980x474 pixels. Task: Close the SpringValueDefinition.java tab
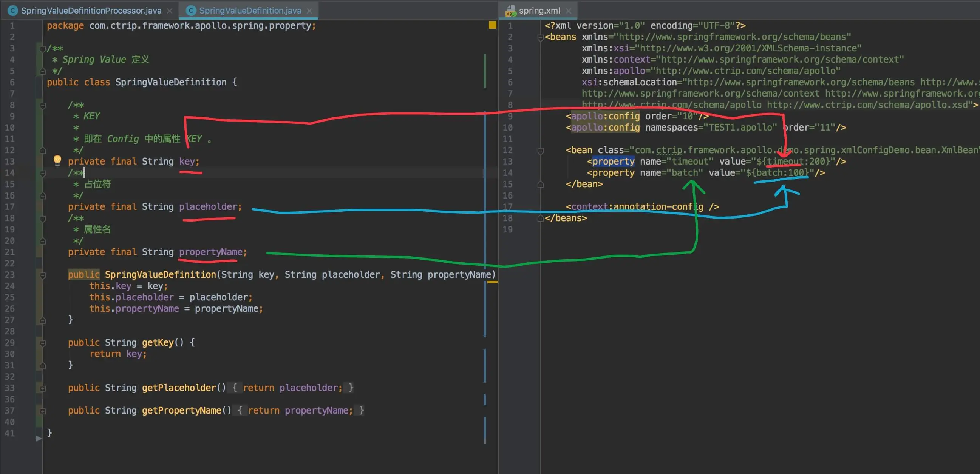[309, 11]
